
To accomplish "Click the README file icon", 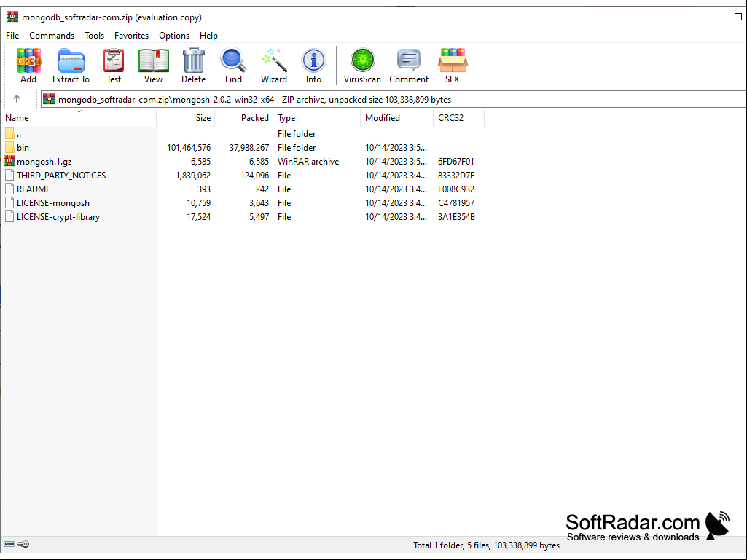I will coord(9,189).
